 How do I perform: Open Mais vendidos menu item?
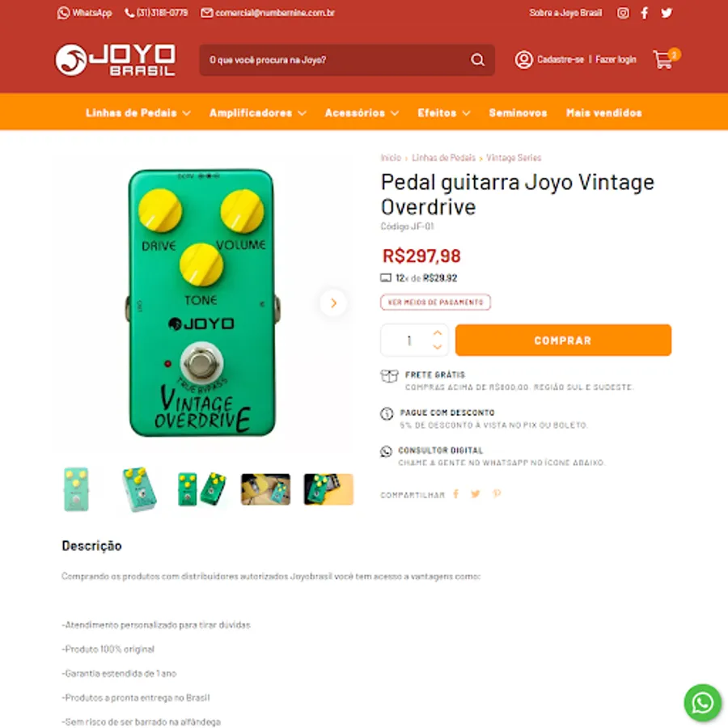click(x=603, y=112)
